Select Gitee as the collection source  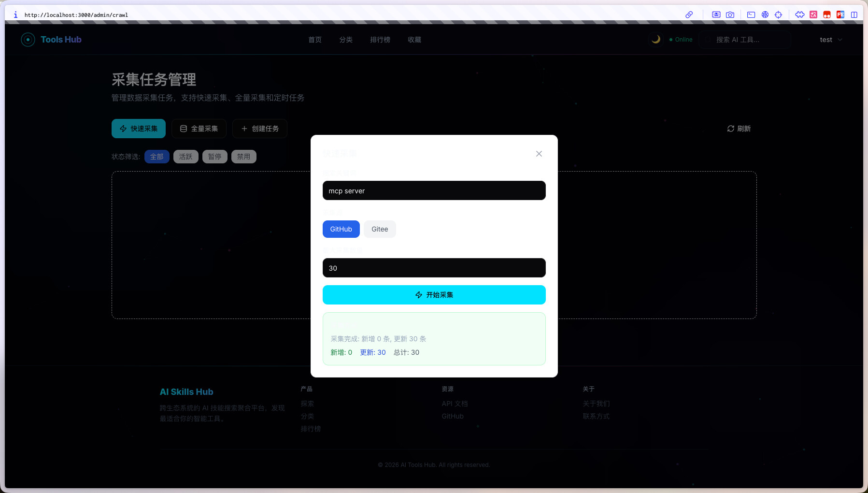tap(380, 229)
